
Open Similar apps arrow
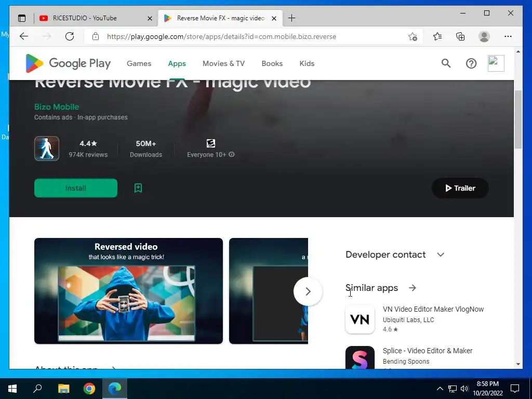tap(412, 288)
